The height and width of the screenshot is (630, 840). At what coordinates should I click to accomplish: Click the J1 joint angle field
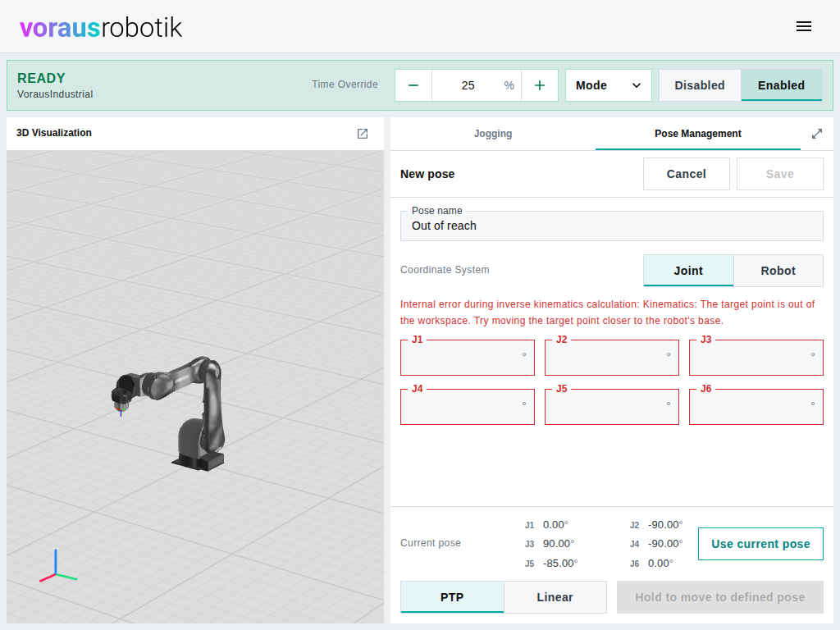point(467,358)
